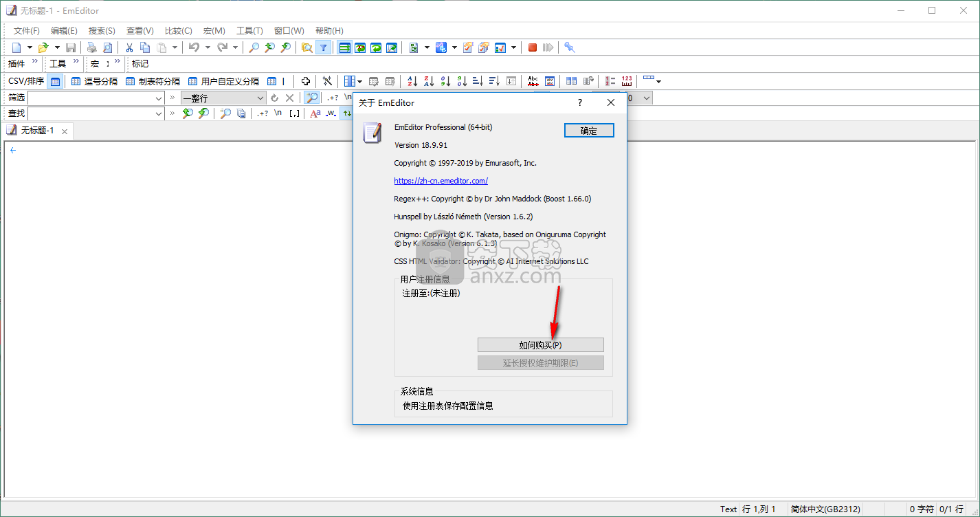
Task: Click the Print icon in toolbar
Action: (x=91, y=47)
